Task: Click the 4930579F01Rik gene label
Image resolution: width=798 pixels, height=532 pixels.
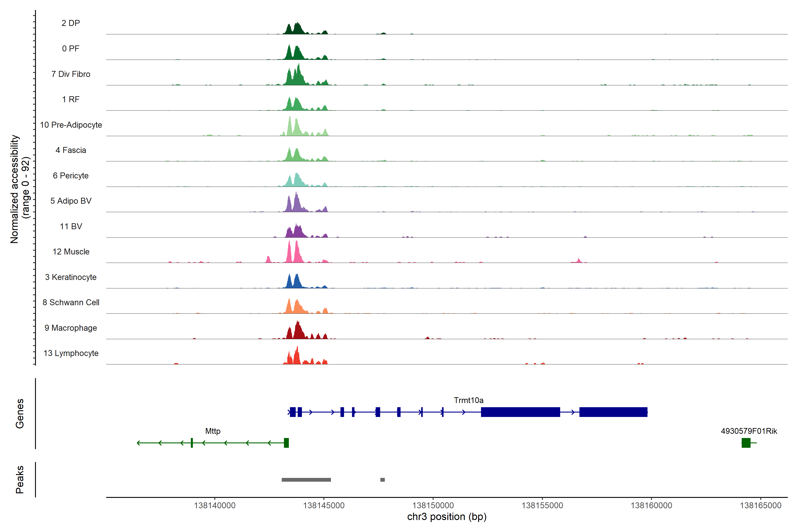Action: click(749, 431)
